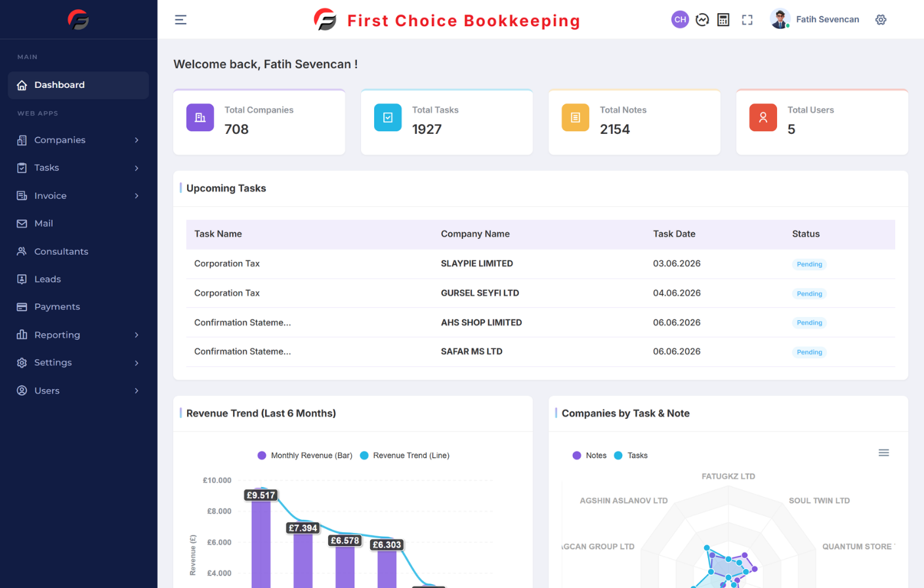Click the Mail envelope icon in sidebar
This screenshot has height=588, width=924.
pos(22,223)
